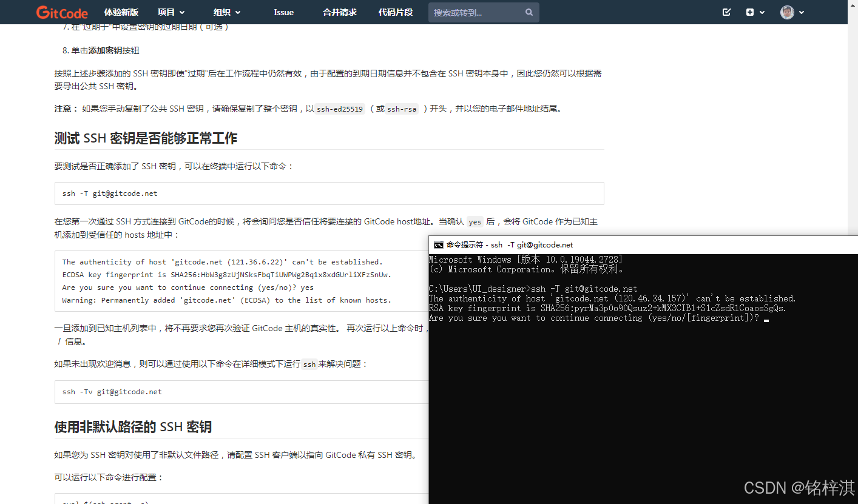This screenshot has height=504, width=858.
Task: Open the Issue navbar item
Action: coord(283,12)
